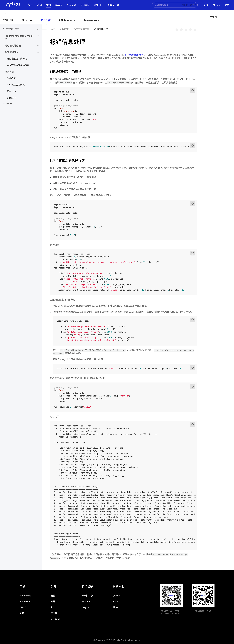Click the search magnifier icon
This screenshot has height=644, width=234.
[x=194, y=5]
